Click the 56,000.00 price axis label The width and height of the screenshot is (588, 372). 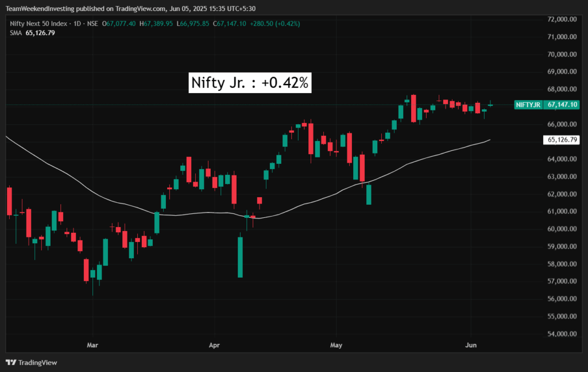[x=562, y=298]
